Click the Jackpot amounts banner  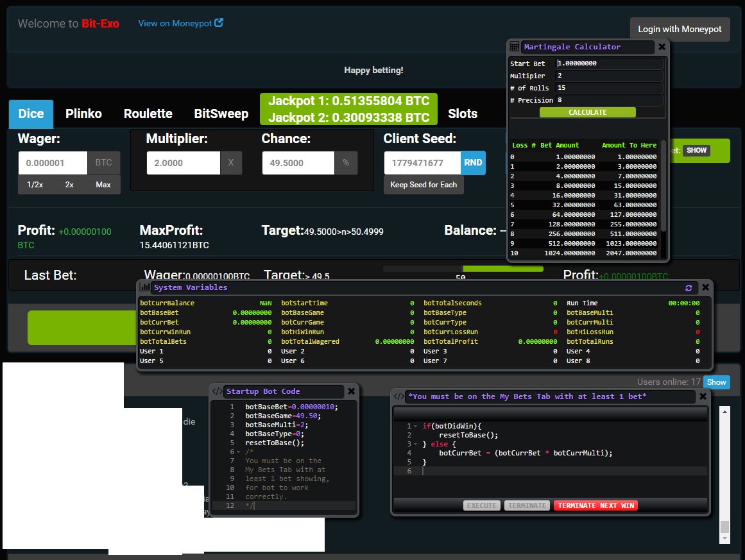[x=348, y=109]
